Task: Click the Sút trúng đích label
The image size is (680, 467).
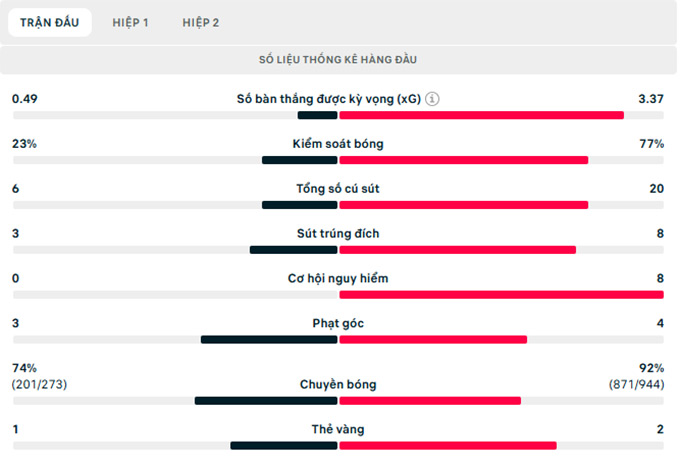Action: (338, 234)
